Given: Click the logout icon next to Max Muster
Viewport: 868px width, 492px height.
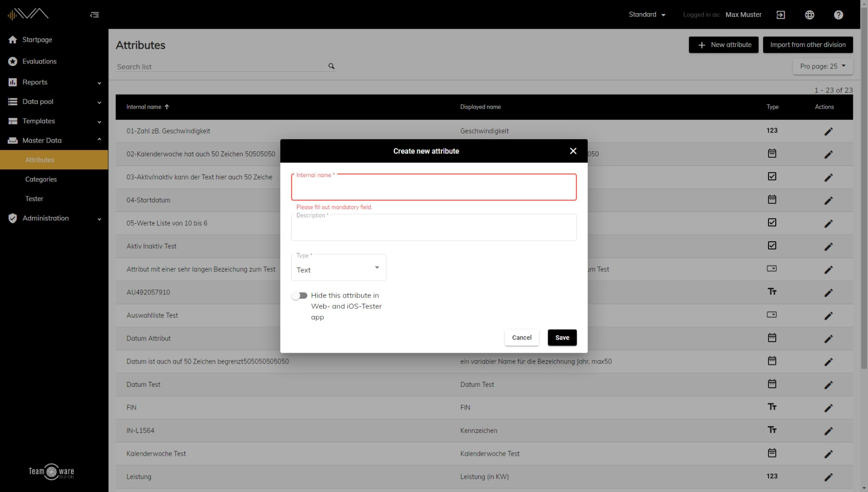Looking at the screenshot, I should [x=781, y=15].
